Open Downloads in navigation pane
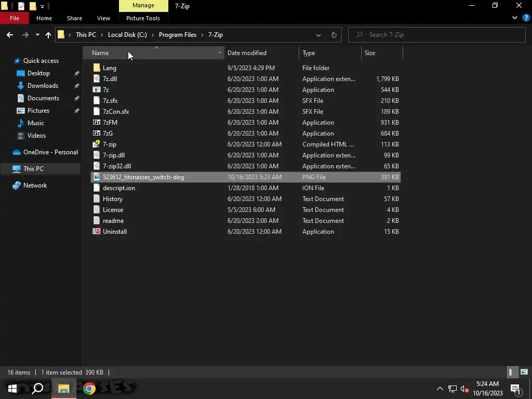Screen dimensions: 532x399 pyautogui.click(x=43, y=86)
